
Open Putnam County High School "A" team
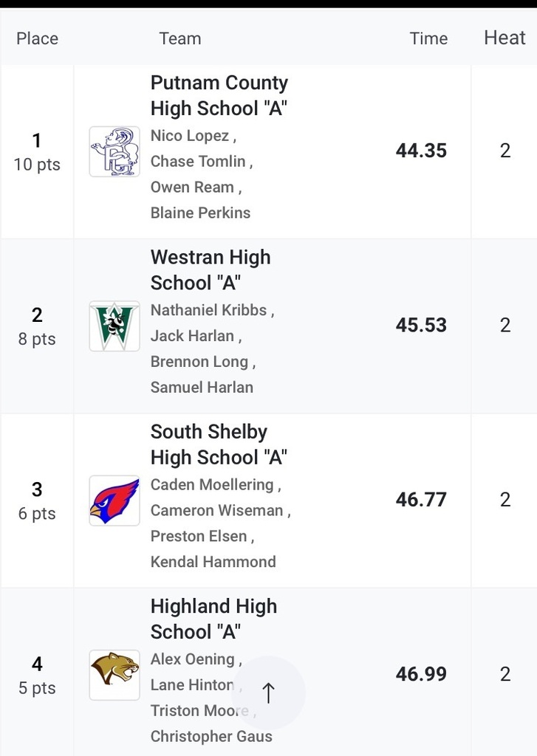point(219,95)
